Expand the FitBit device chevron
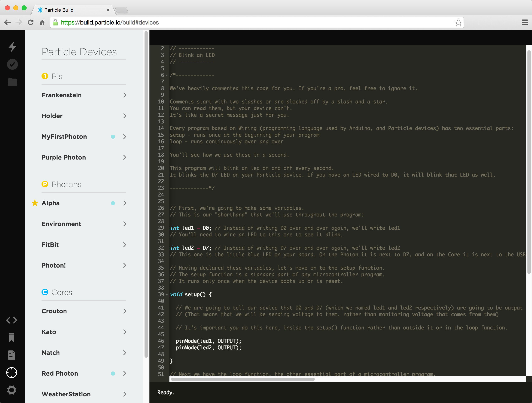Image resolution: width=532 pixels, height=403 pixels. point(125,245)
